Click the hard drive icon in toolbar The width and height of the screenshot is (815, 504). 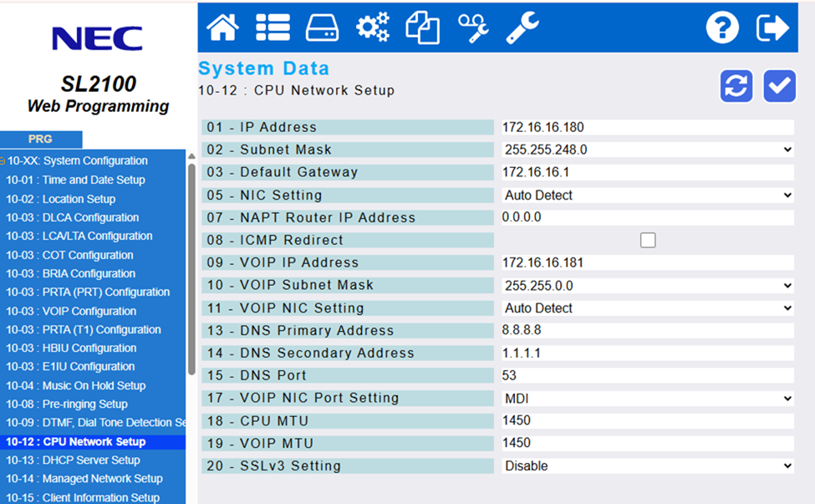coord(322,28)
